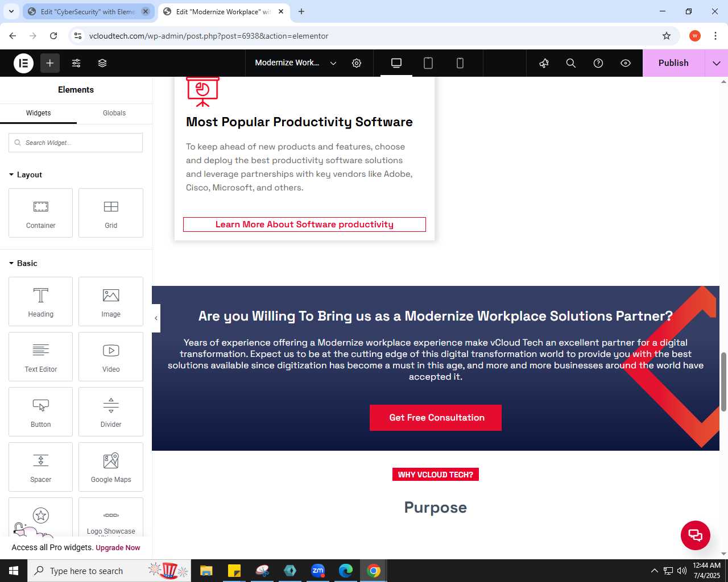Open the Chrome profile avatar
This screenshot has height=582, width=728.
coord(695,36)
